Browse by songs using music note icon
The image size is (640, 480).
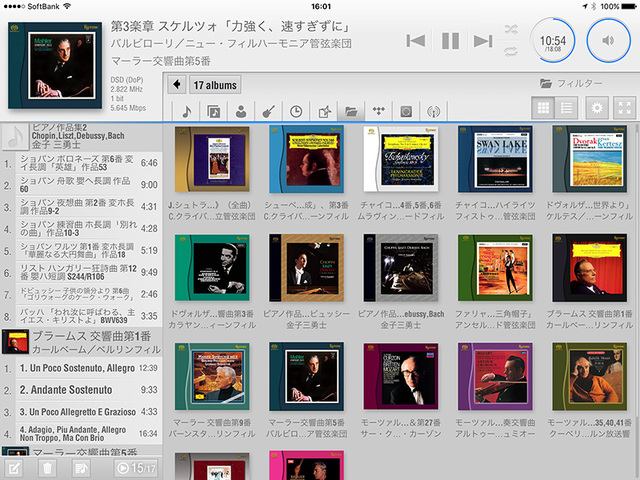pos(187,111)
